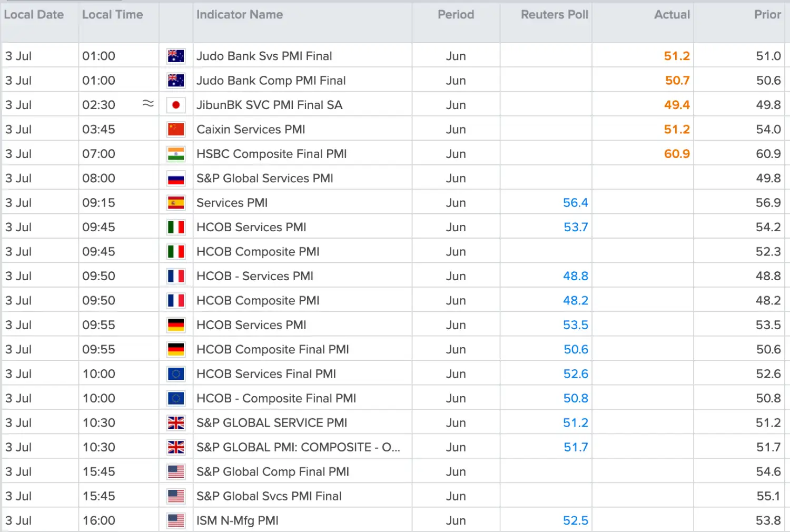Image resolution: width=790 pixels, height=532 pixels.
Task: Click the US flag beside ISM N-Mfg PMI
Action: 176,521
